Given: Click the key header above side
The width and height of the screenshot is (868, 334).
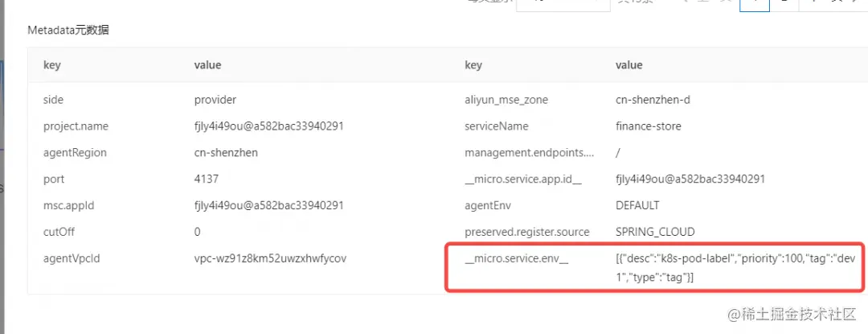Looking at the screenshot, I should (x=52, y=65).
